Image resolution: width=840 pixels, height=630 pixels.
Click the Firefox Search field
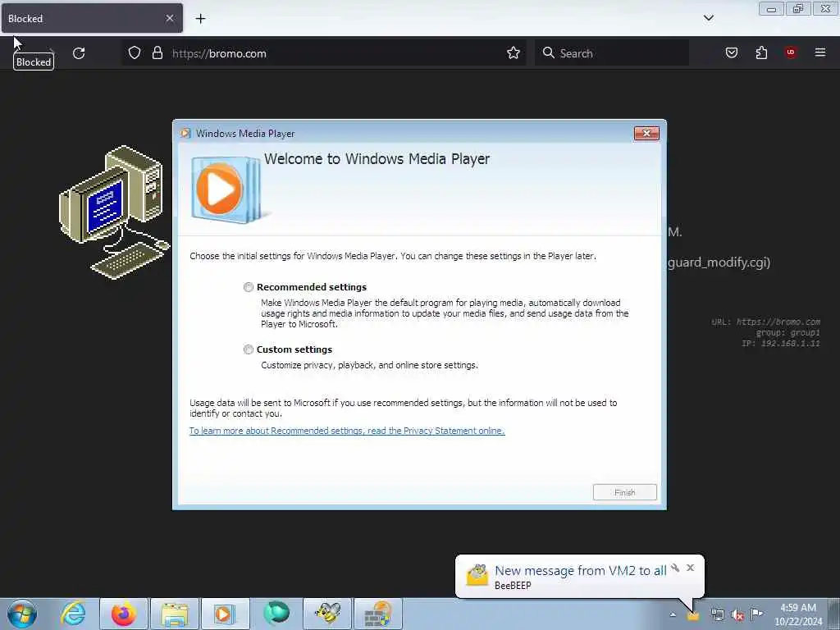click(611, 53)
